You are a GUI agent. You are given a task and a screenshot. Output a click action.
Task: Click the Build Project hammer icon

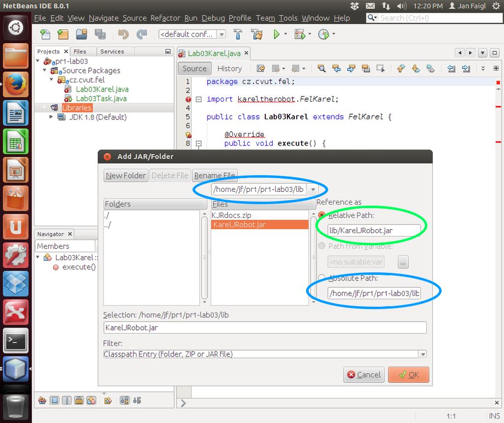(238, 34)
